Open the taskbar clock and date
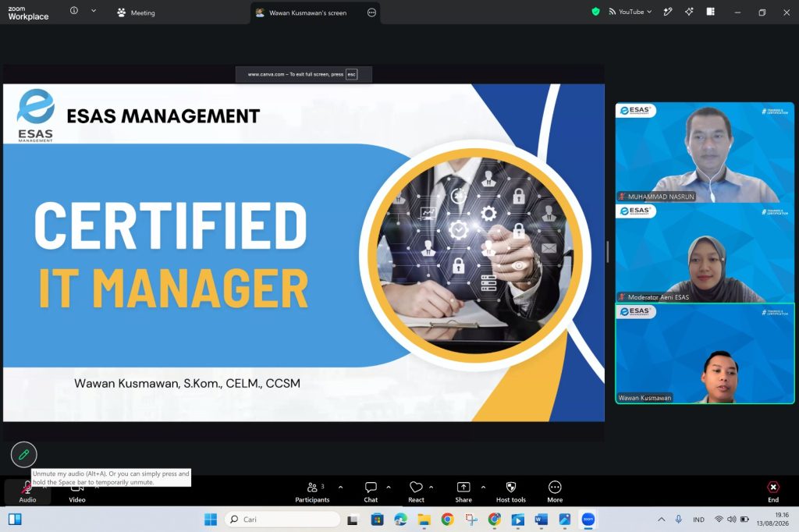 [772, 520]
